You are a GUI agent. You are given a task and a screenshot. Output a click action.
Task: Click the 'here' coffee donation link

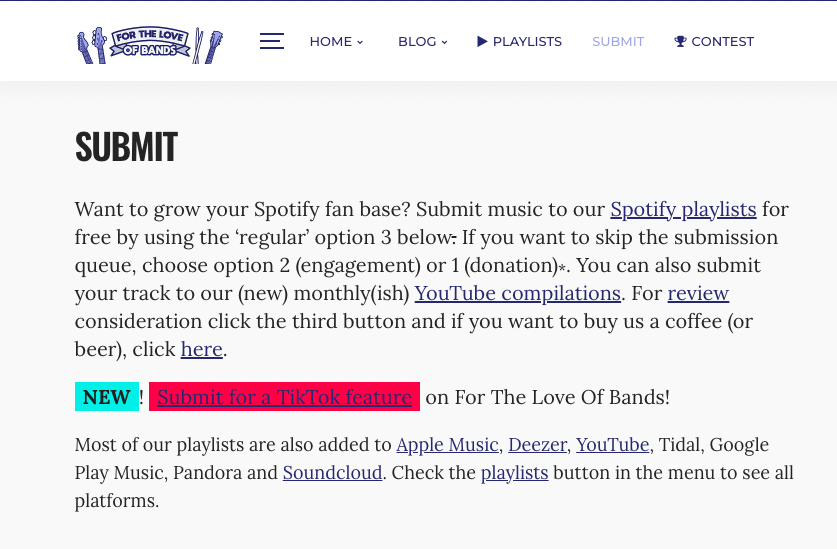click(201, 349)
